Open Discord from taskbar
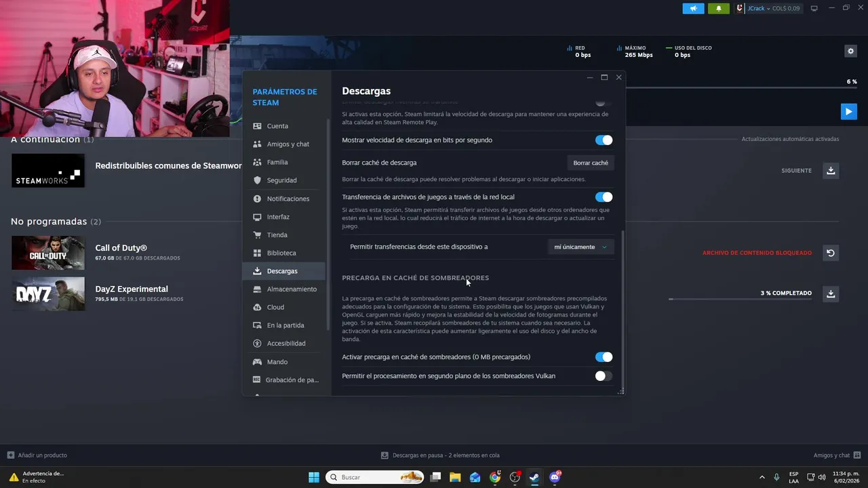This screenshot has width=868, height=488. click(x=555, y=477)
